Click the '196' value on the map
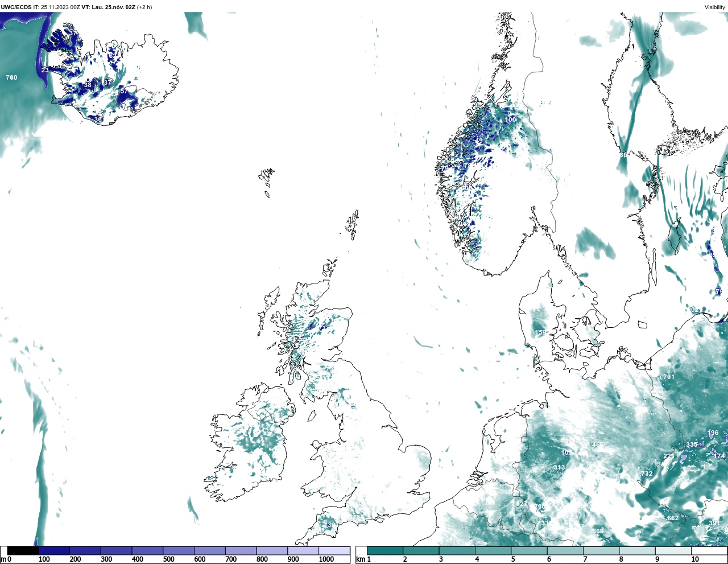Screen dimensions: 728x564 tap(713, 433)
